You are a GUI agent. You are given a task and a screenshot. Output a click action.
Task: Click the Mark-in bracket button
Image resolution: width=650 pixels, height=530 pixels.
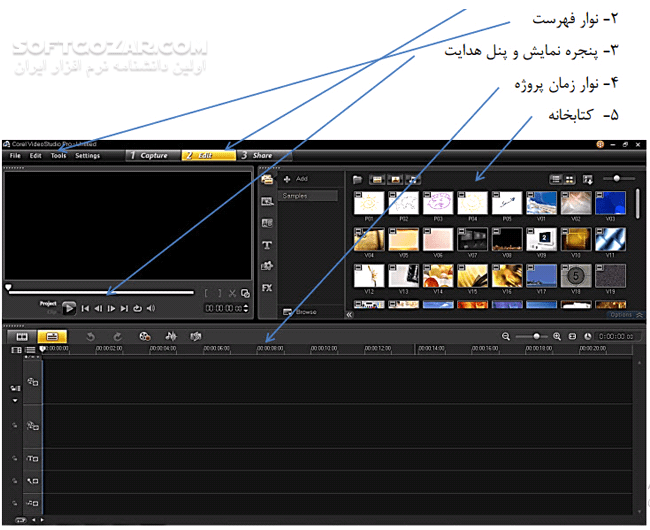point(206,293)
